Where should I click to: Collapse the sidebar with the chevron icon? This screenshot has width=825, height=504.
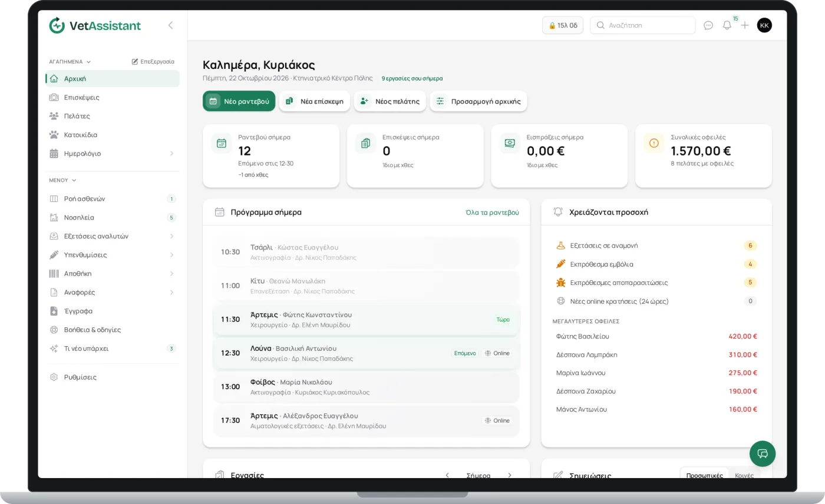(170, 25)
